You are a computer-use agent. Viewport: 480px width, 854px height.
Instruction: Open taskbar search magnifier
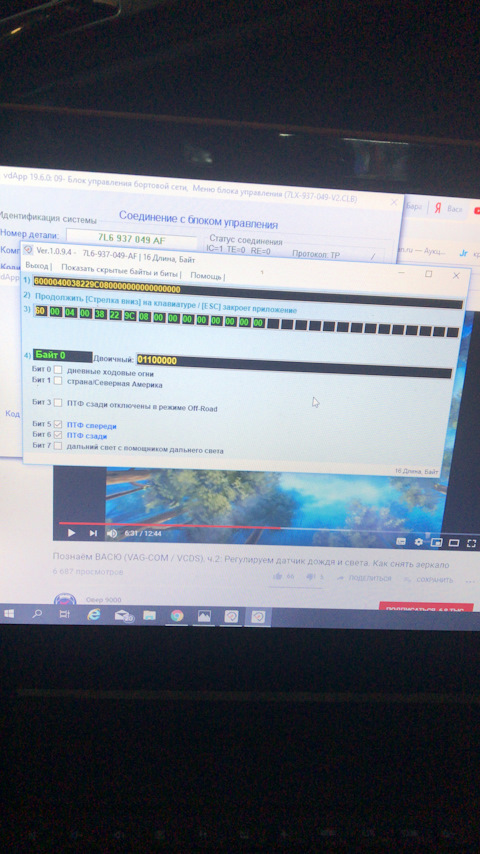coord(37,614)
